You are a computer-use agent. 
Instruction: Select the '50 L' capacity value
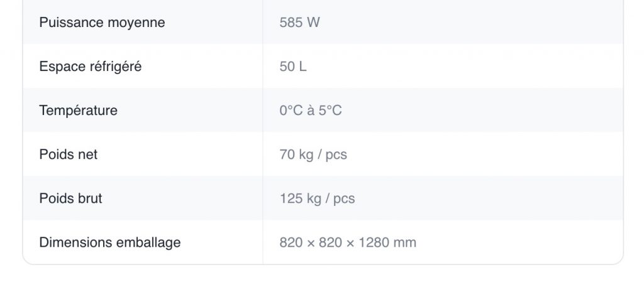tap(293, 67)
